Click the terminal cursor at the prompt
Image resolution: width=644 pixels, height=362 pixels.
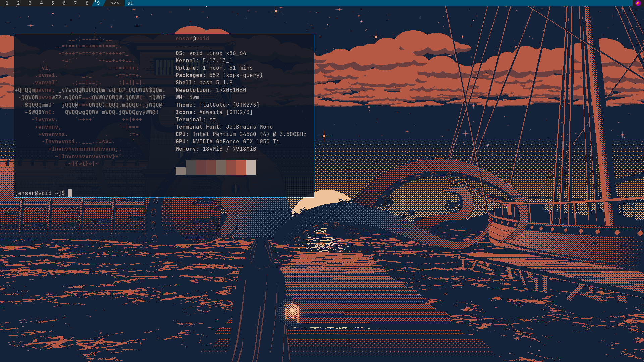tap(70, 193)
